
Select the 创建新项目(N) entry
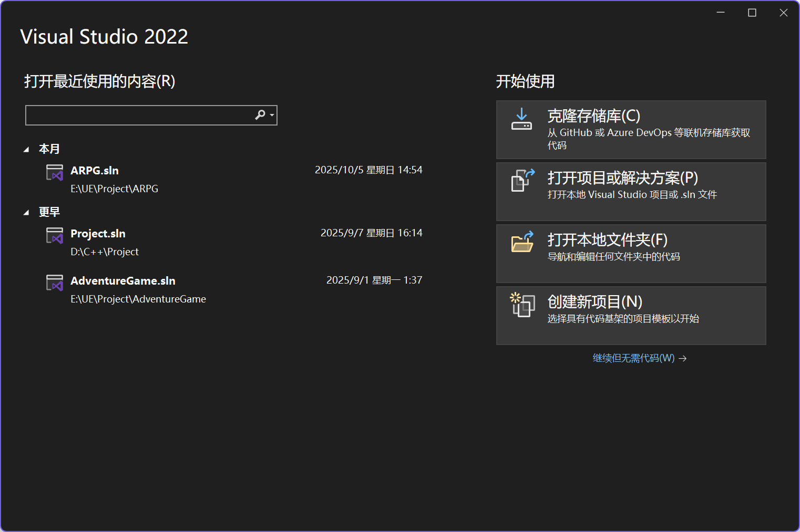[631, 315]
